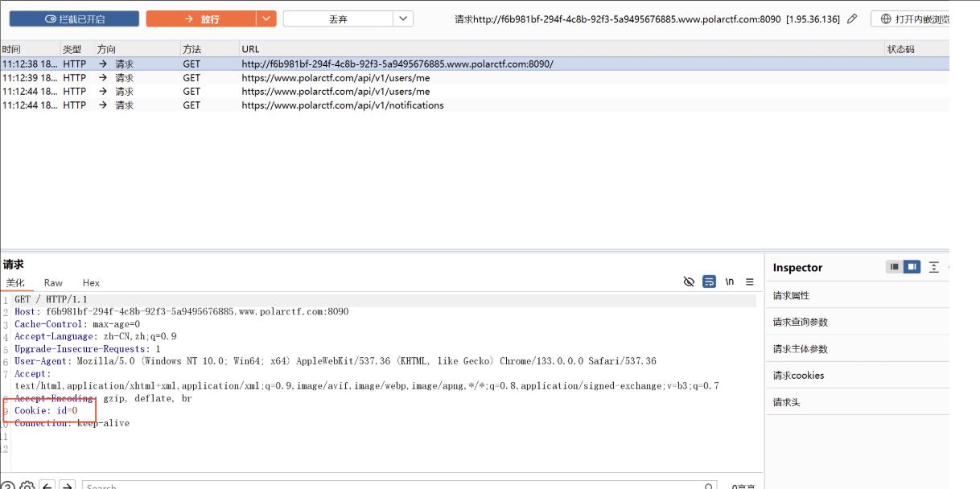Expand the 请求cookies section
Viewport: 980px width, 489px height.
857,376
